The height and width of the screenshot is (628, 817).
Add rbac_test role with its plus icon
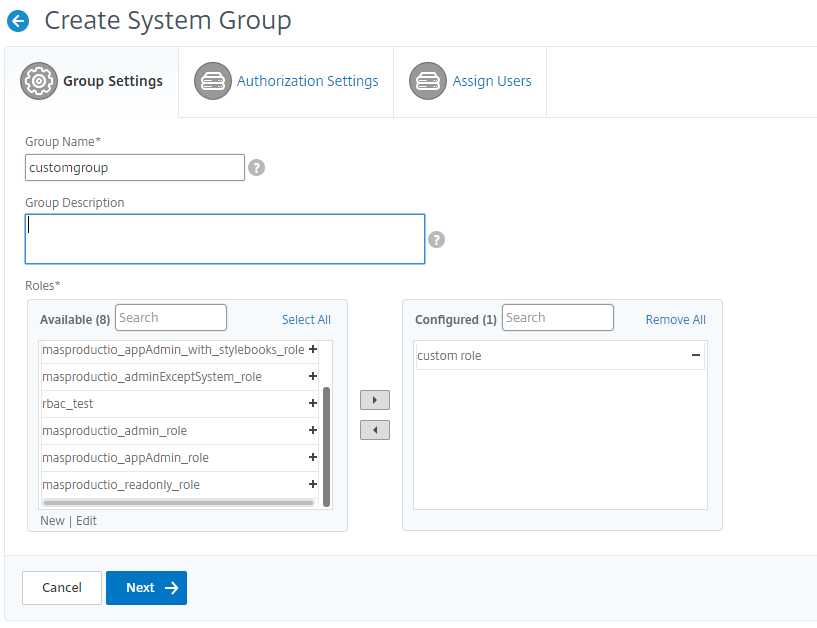313,403
